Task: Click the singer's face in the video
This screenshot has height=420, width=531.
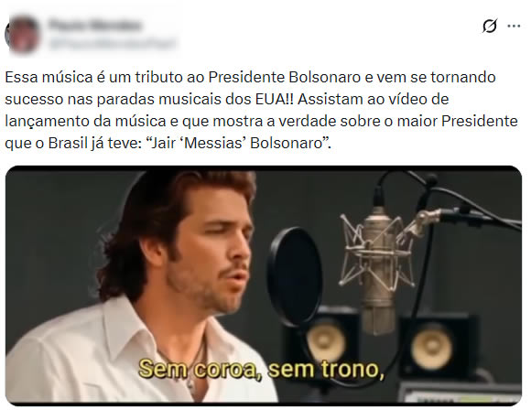Action: pyautogui.click(x=210, y=251)
